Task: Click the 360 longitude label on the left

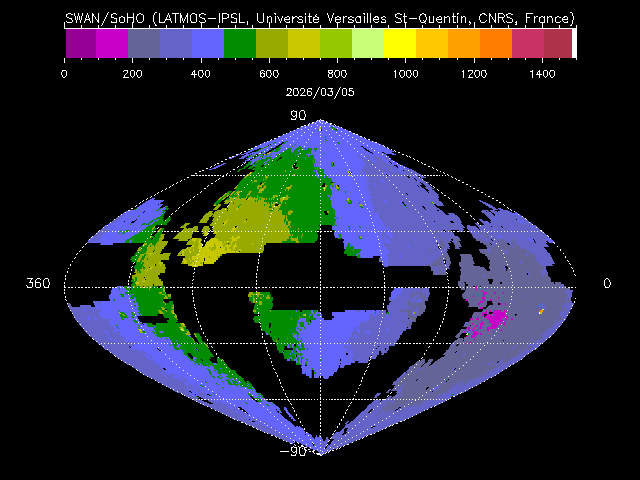Action: coord(38,284)
